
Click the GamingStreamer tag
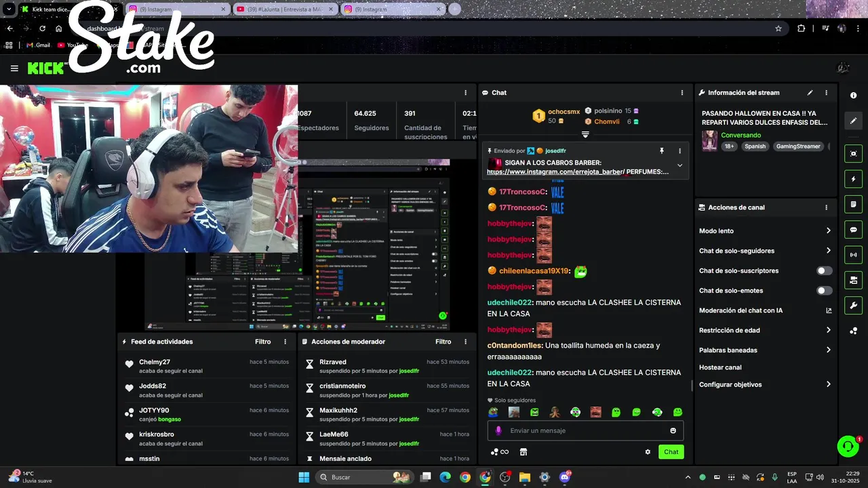point(798,146)
